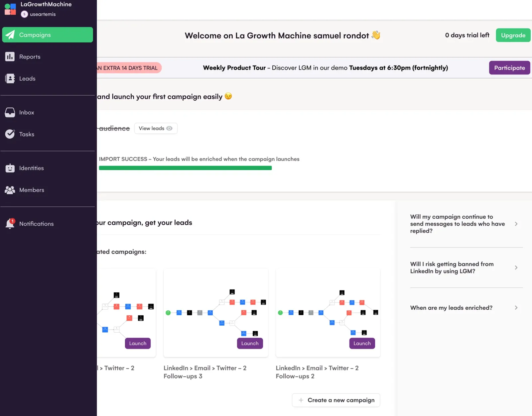The image size is (532, 416).
Task: Expand "When are my leads enriched?"
Action: (464, 308)
